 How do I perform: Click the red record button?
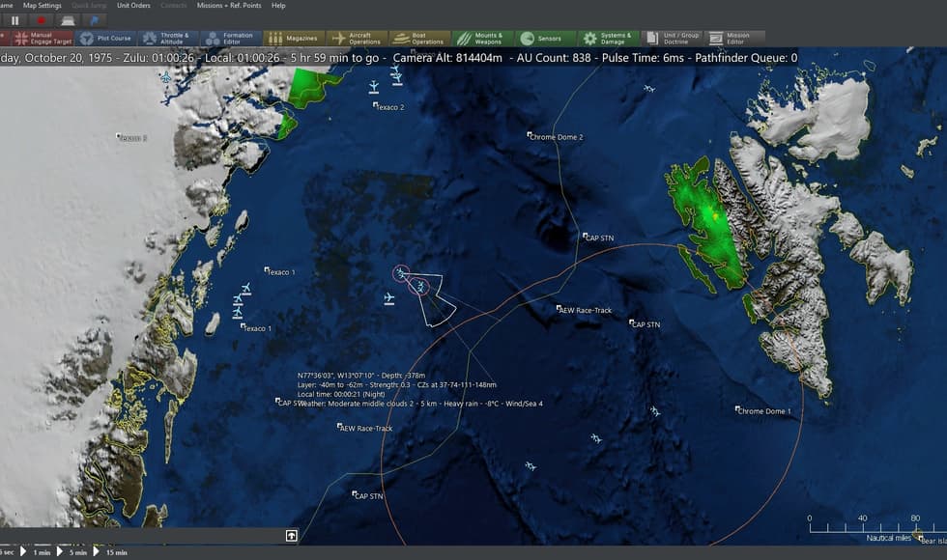[41, 20]
